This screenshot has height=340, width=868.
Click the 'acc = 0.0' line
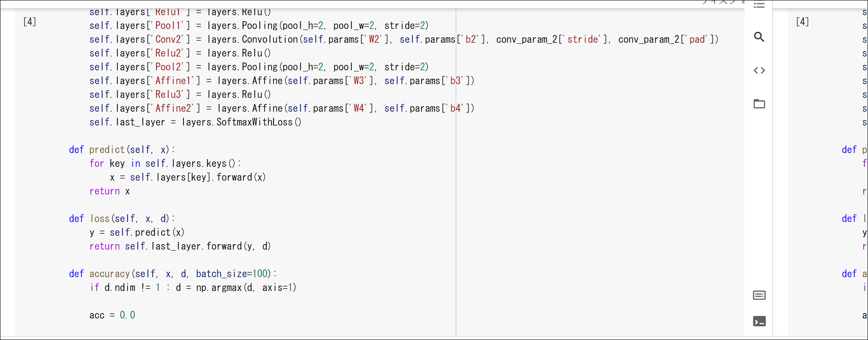[x=112, y=315]
